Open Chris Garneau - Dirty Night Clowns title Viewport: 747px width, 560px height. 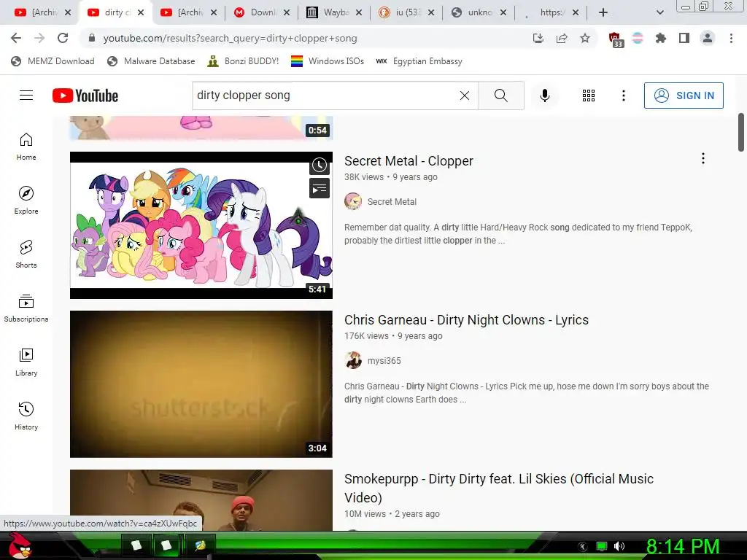466,320
